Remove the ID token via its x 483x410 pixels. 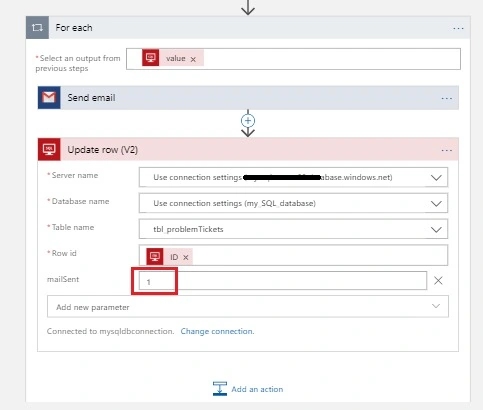coord(186,257)
